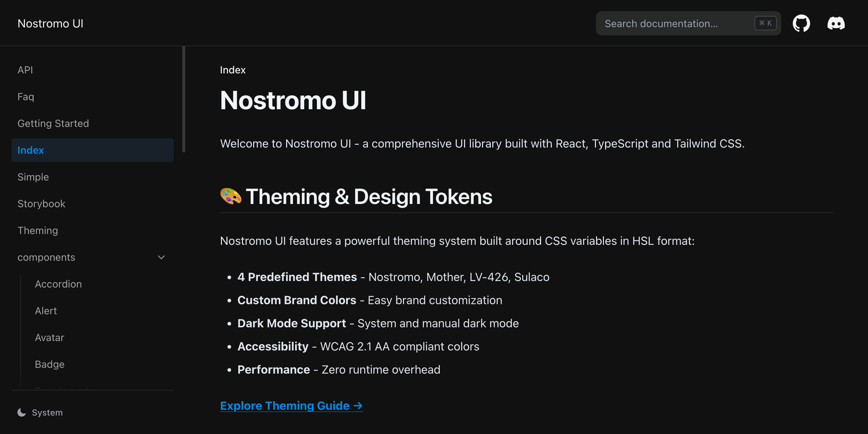
Task: Open the Getting Started page
Action: [x=53, y=123]
